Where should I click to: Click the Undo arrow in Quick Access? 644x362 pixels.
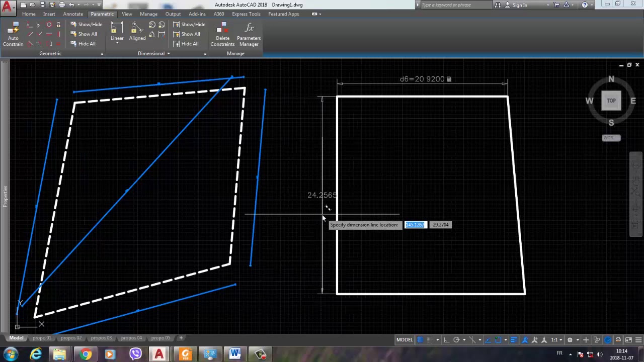point(72,5)
